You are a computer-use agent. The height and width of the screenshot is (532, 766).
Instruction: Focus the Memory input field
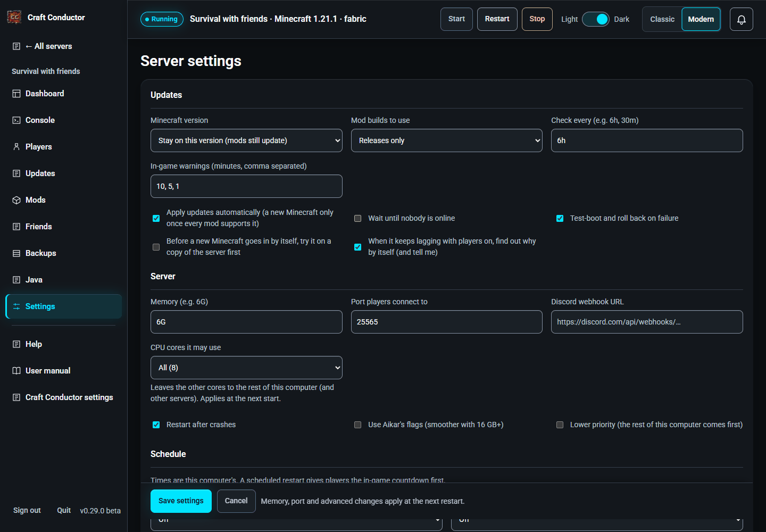[246, 322]
